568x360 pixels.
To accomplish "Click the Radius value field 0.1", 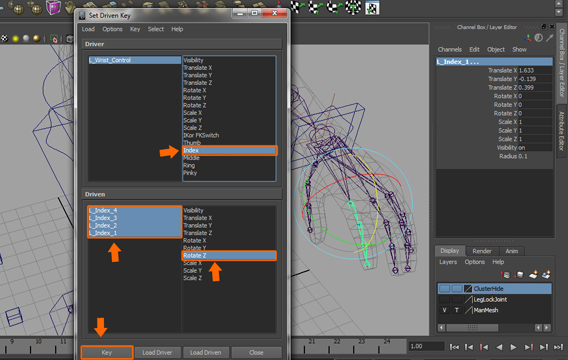I will tap(535, 156).
